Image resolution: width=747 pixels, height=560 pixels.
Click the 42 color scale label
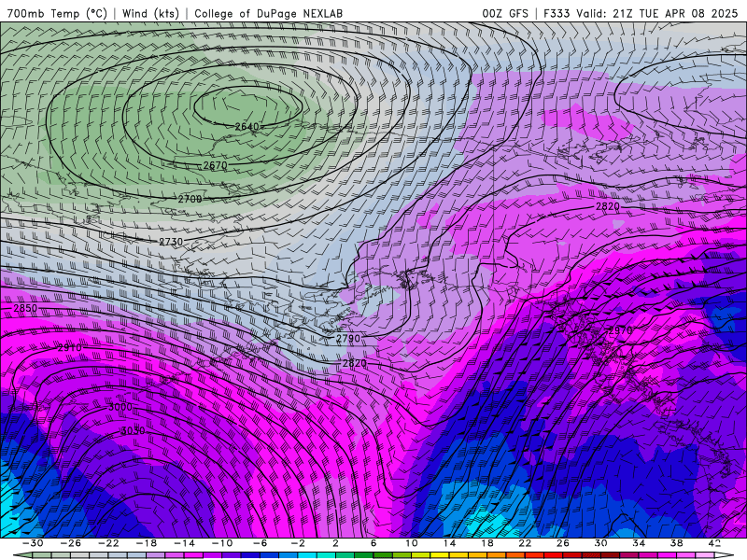(x=714, y=543)
